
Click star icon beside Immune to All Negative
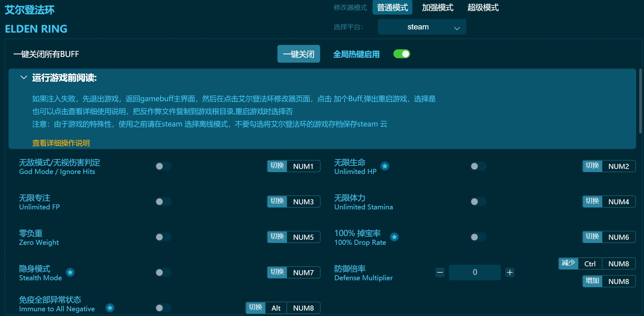coord(110,308)
